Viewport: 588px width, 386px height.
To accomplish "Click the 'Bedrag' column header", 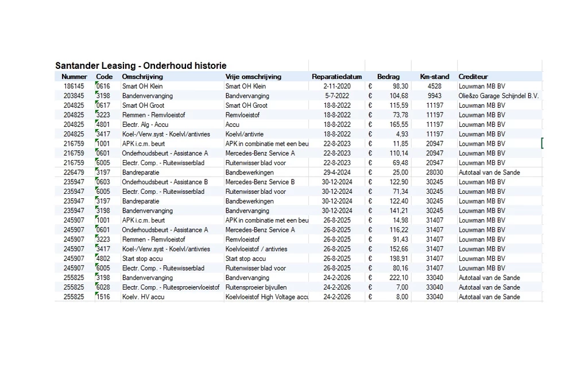I will 388,76.
